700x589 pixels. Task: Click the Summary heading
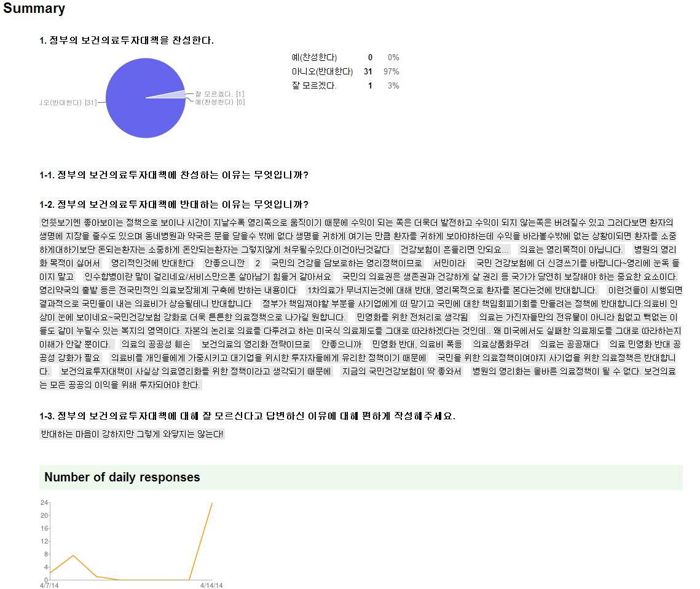(34, 9)
